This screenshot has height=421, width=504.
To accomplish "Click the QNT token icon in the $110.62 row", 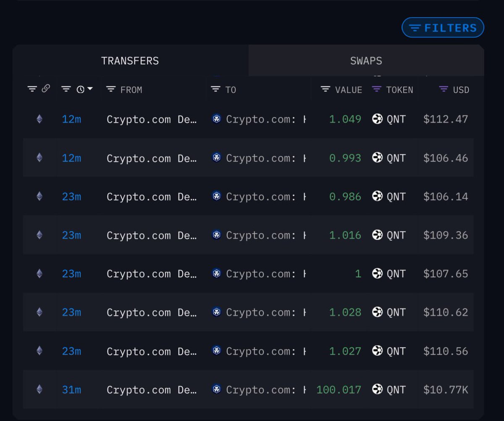I will coord(377,312).
